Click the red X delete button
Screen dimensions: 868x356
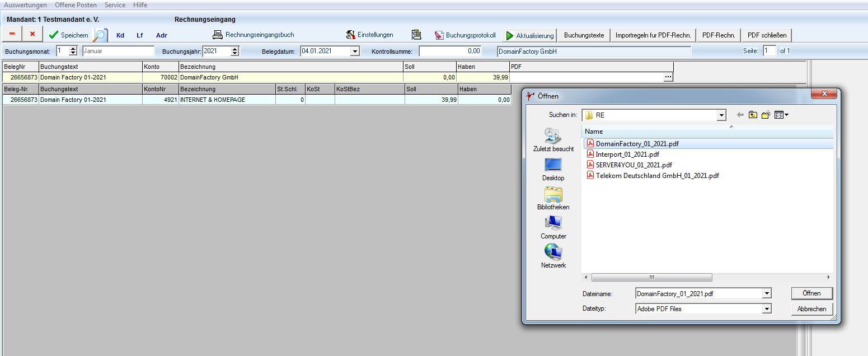click(32, 35)
